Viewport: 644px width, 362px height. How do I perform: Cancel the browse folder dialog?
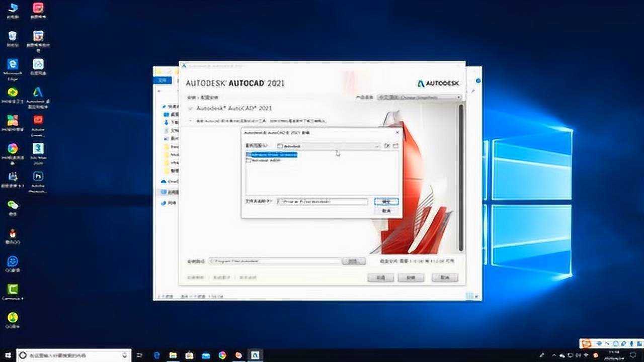point(386,211)
